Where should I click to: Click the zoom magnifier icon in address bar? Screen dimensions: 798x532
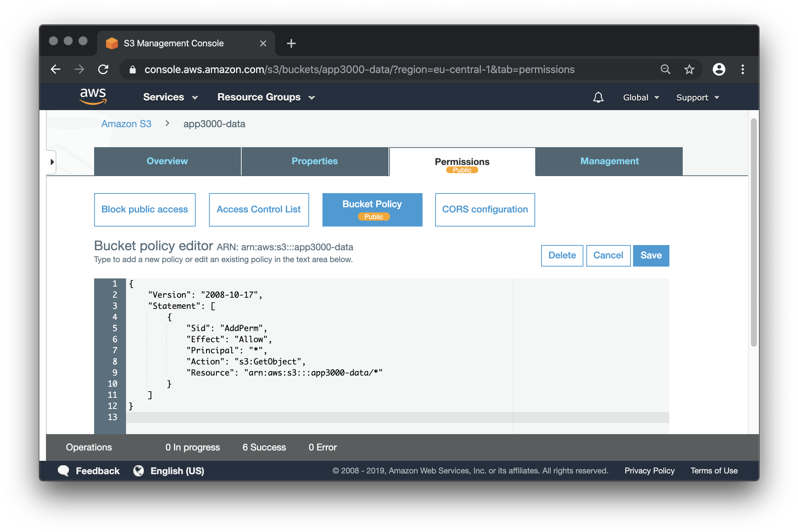click(665, 69)
